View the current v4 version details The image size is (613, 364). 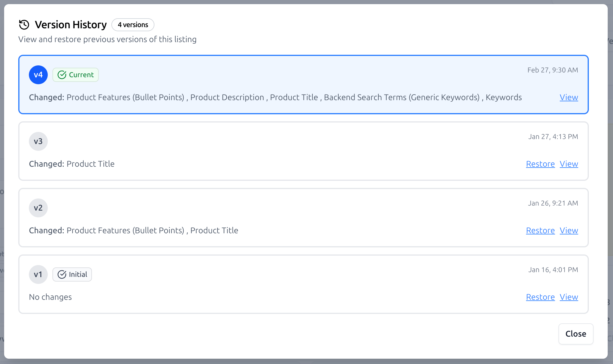tap(568, 97)
